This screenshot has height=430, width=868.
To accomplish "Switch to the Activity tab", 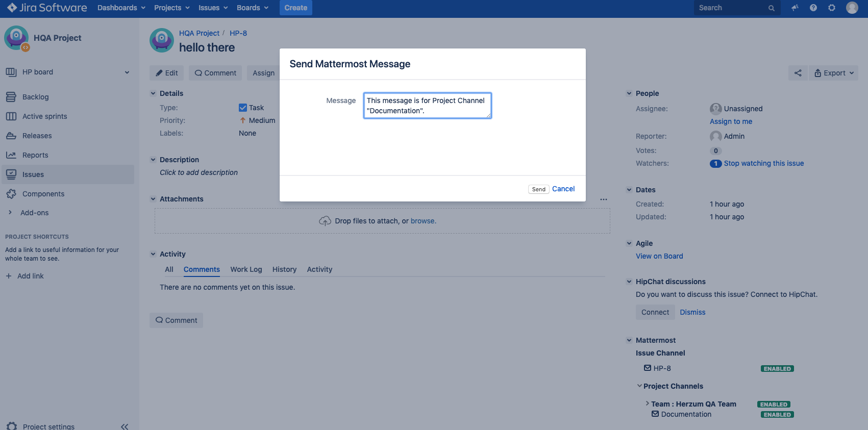I will pos(319,269).
